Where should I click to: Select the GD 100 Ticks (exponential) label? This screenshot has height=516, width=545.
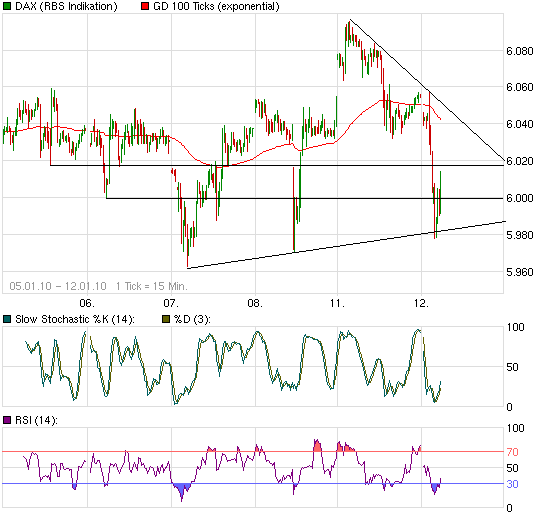coord(216,6)
